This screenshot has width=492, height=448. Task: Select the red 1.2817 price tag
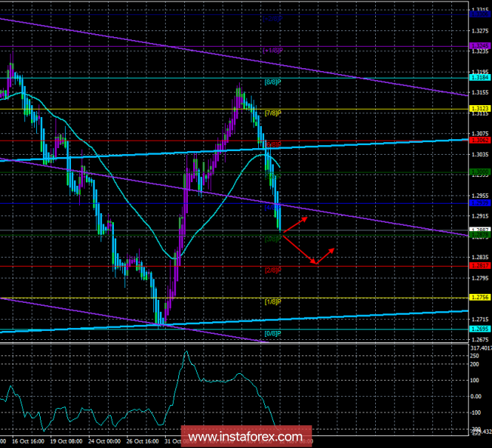(480, 266)
